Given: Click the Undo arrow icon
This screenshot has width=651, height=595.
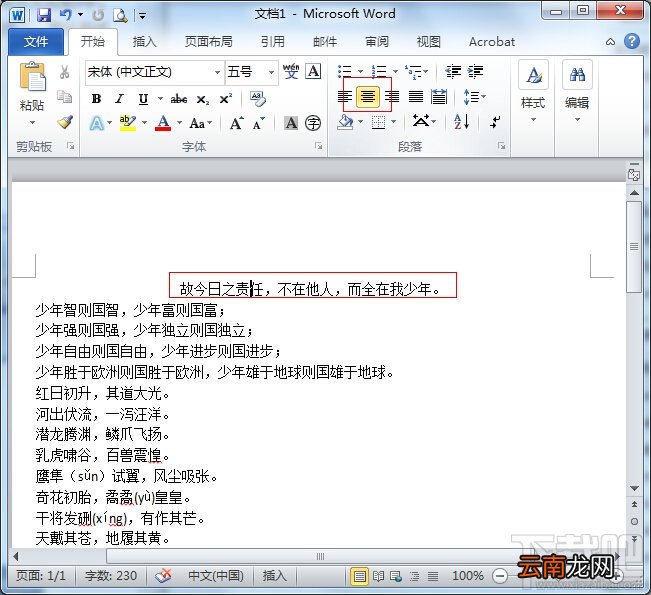Looking at the screenshot, I should [66, 15].
